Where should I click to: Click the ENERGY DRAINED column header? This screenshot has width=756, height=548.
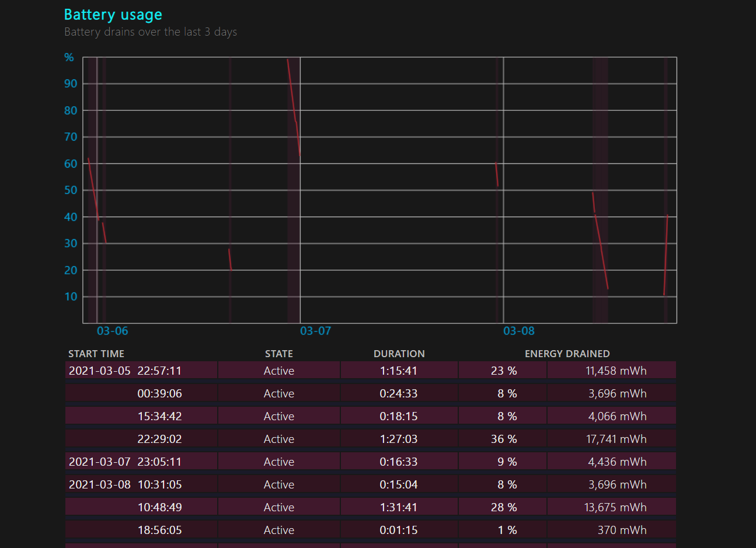(567, 354)
